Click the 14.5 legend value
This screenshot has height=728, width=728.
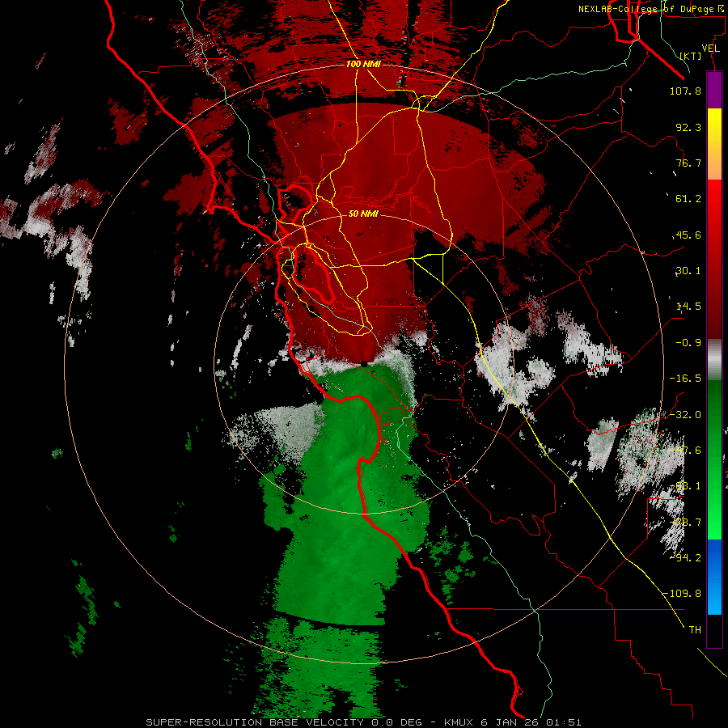pyautogui.click(x=688, y=307)
